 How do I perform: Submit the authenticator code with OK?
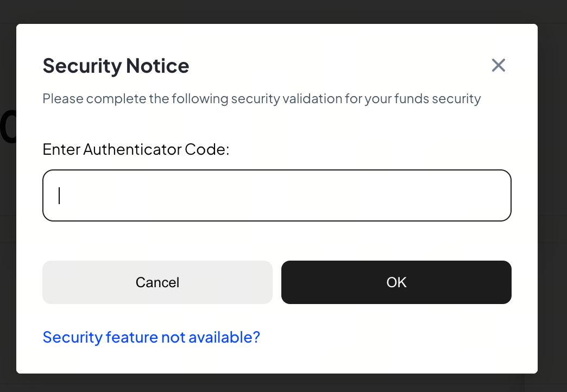coord(396,282)
